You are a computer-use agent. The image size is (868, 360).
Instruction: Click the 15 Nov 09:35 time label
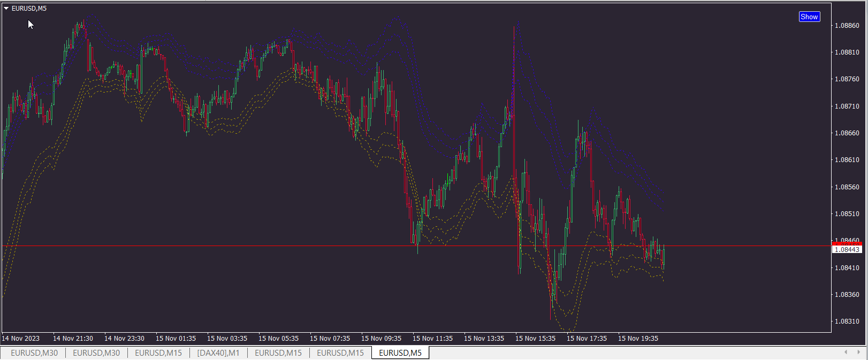tap(381, 339)
